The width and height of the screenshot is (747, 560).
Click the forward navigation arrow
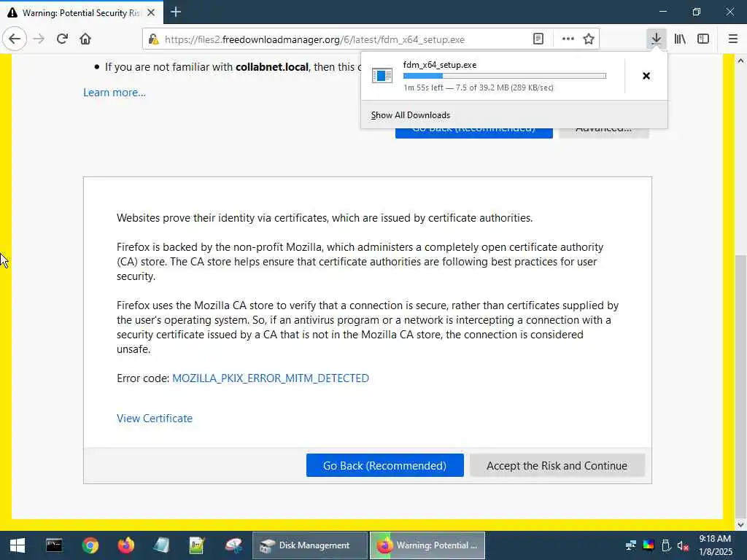coord(39,39)
